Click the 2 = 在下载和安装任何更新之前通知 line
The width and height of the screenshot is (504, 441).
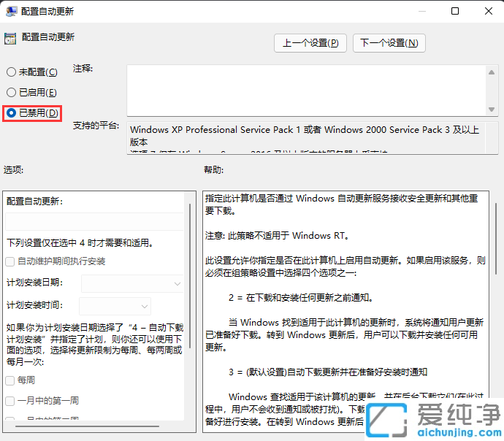301,298
